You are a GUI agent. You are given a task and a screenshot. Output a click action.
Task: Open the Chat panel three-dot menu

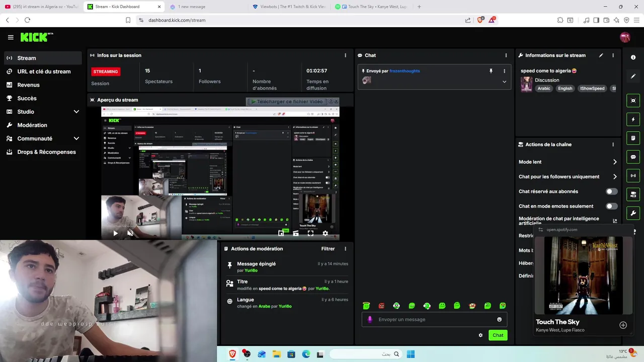pyautogui.click(x=506, y=55)
